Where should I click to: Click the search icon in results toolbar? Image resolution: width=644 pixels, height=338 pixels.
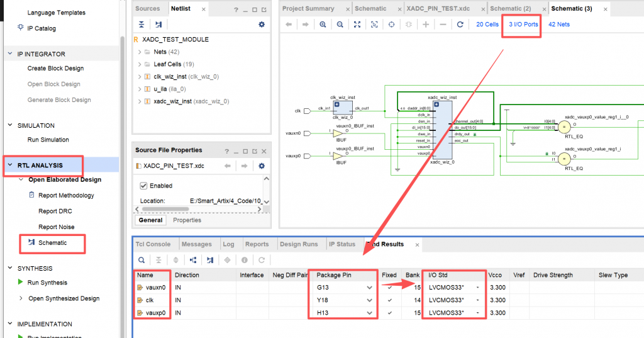click(x=142, y=259)
